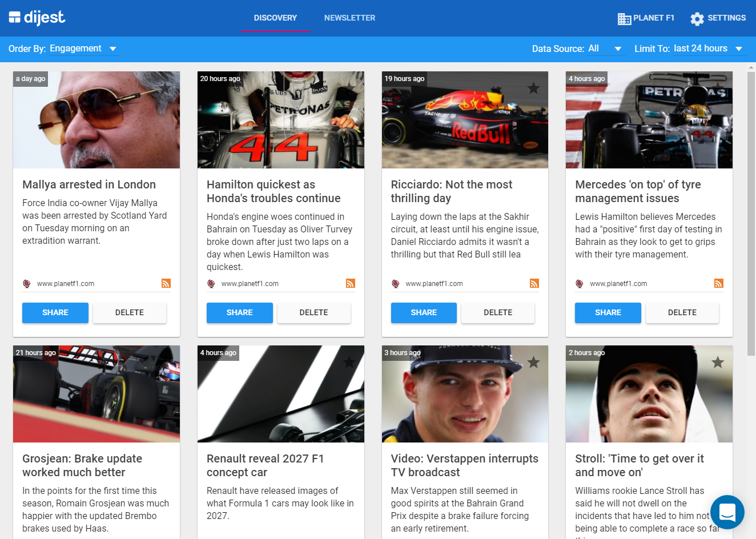Open planetf1.com link on Mallya card

(x=66, y=284)
